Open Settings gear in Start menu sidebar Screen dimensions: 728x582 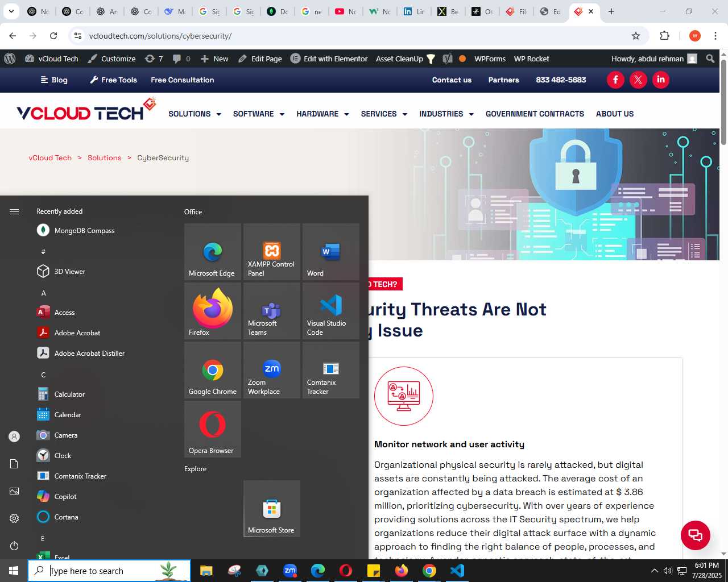[14, 518]
